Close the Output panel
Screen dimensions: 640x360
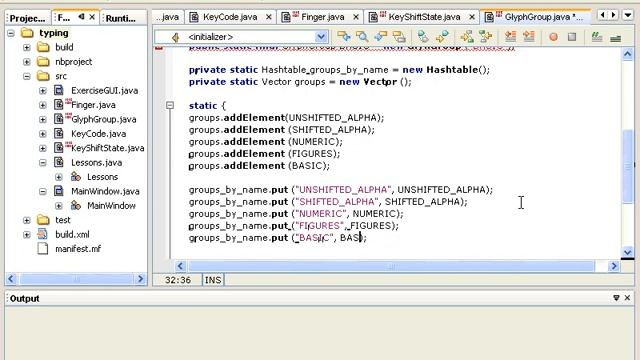click(627, 298)
